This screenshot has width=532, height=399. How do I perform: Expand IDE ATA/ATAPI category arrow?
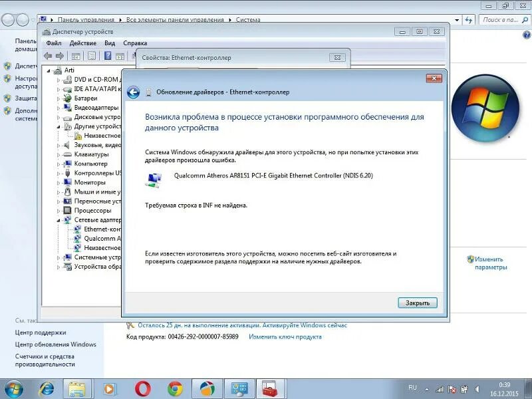59,90
